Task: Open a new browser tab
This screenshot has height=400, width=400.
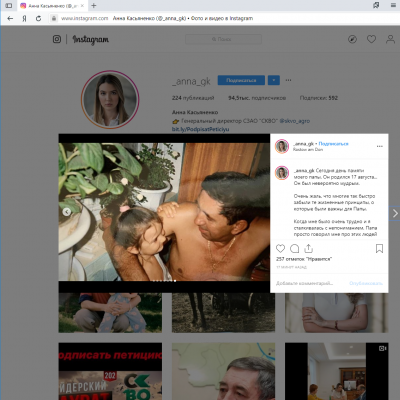Action: (x=94, y=5)
